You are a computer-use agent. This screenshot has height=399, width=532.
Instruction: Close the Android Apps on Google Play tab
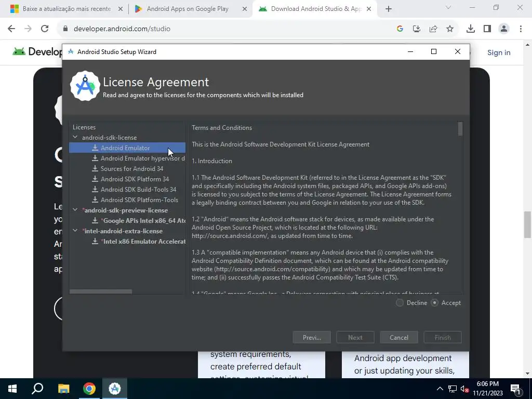pos(245,9)
